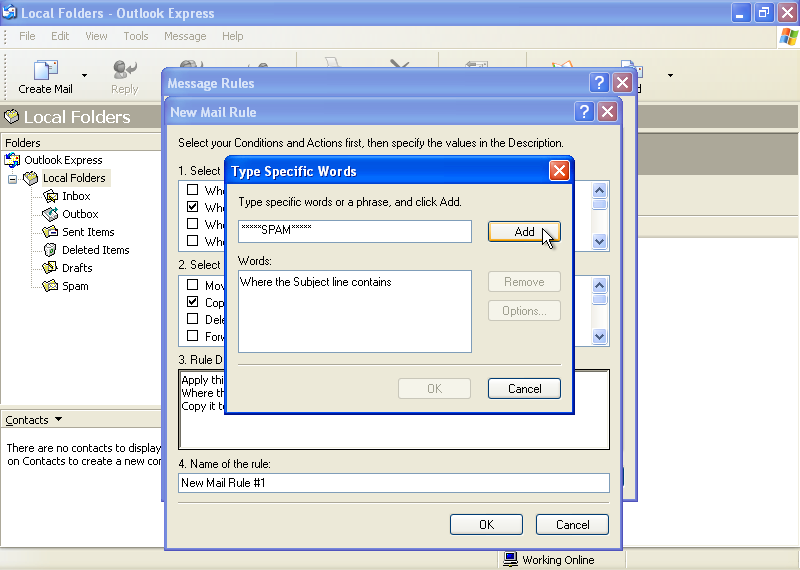Screen dimensions: 800x570
Task: Click the Local Folders banner icon
Action: coord(11,117)
